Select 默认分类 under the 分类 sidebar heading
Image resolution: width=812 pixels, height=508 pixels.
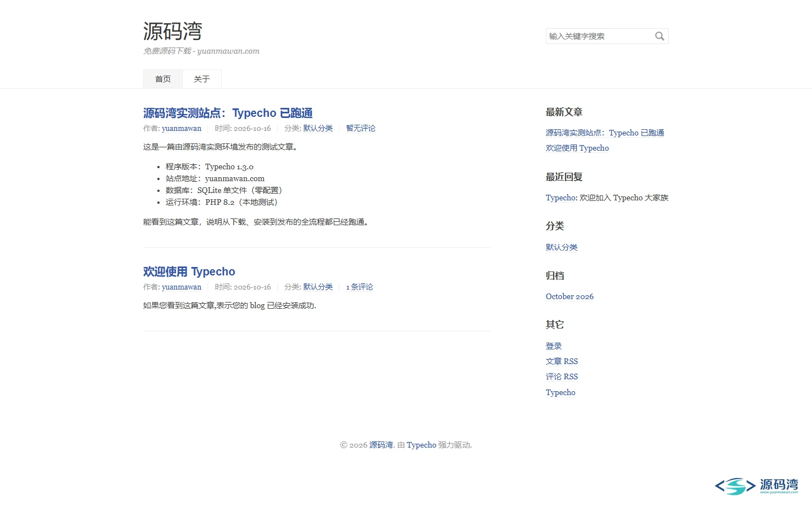click(x=562, y=247)
